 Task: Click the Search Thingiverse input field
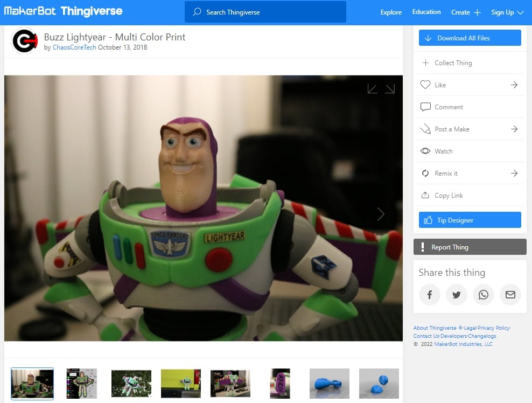tap(265, 12)
